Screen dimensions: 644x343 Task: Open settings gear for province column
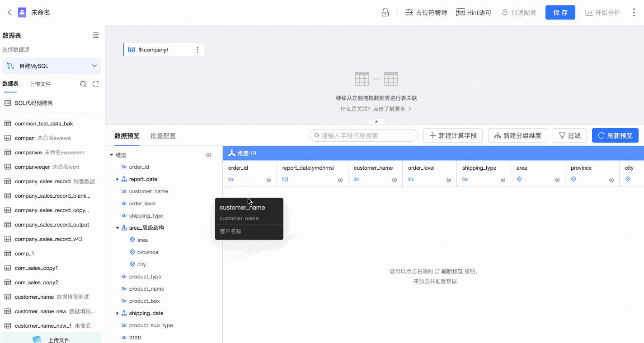pyautogui.click(x=611, y=180)
